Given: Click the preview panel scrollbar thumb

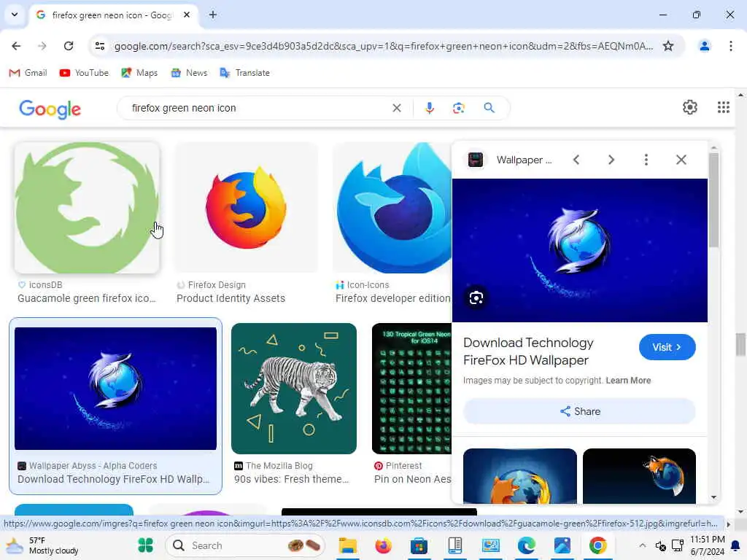Looking at the screenshot, I should [713, 200].
